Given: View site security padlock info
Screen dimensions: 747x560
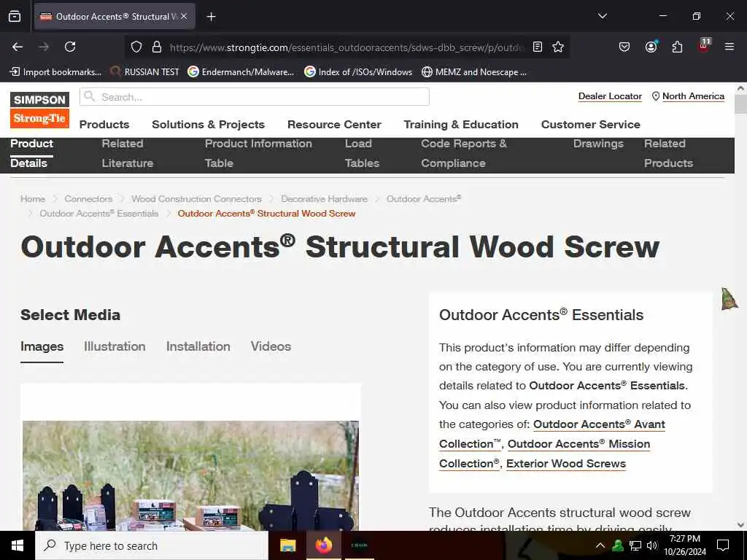Looking at the screenshot, I should click(x=157, y=47).
